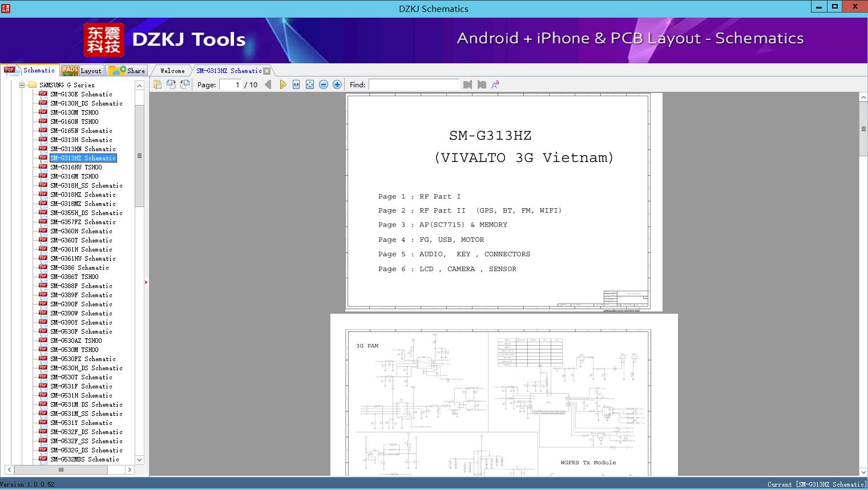Open SM-G130E Schematic in tree
868x490 pixels.
[81, 94]
